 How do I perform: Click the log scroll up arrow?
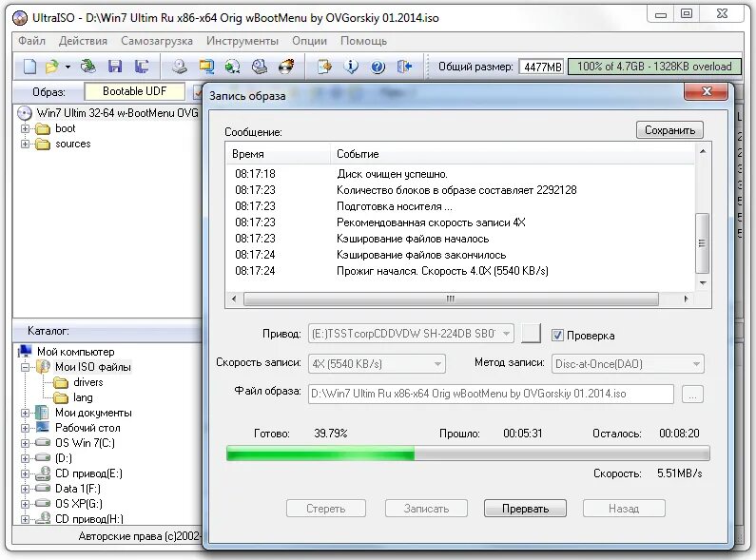pyautogui.click(x=703, y=151)
